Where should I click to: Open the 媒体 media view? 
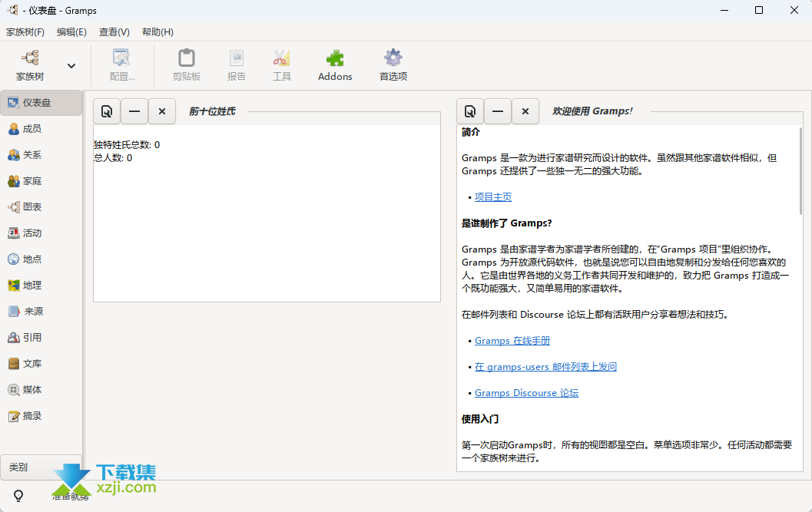click(41, 390)
